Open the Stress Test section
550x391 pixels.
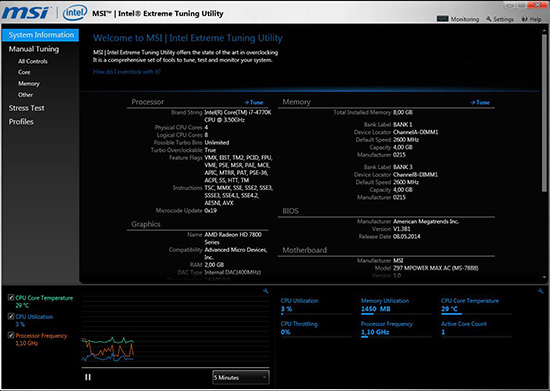coord(27,108)
